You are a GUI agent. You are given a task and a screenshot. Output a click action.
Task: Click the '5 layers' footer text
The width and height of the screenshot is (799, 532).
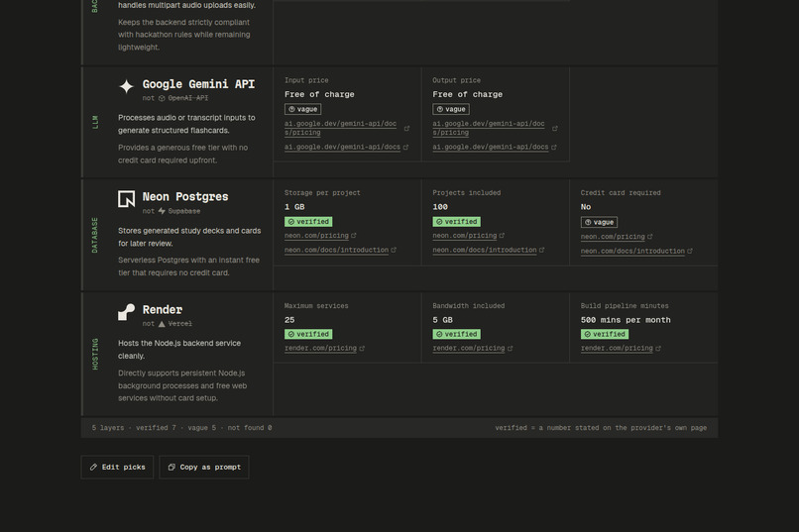pos(108,428)
